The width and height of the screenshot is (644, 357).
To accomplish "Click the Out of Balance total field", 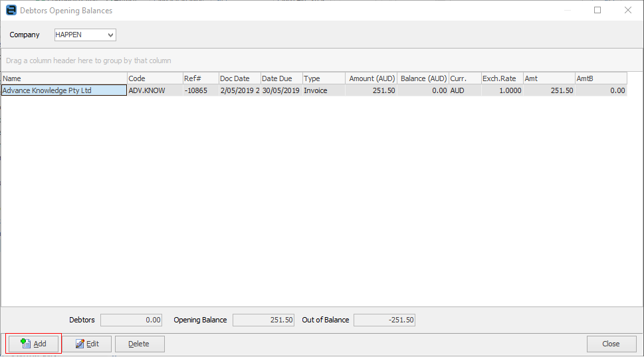I will tap(384, 320).
